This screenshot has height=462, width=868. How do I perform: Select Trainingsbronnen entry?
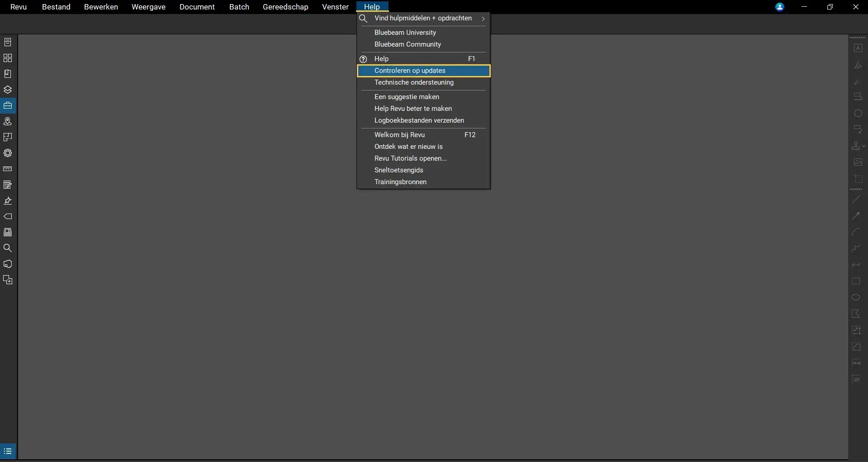[423, 182]
